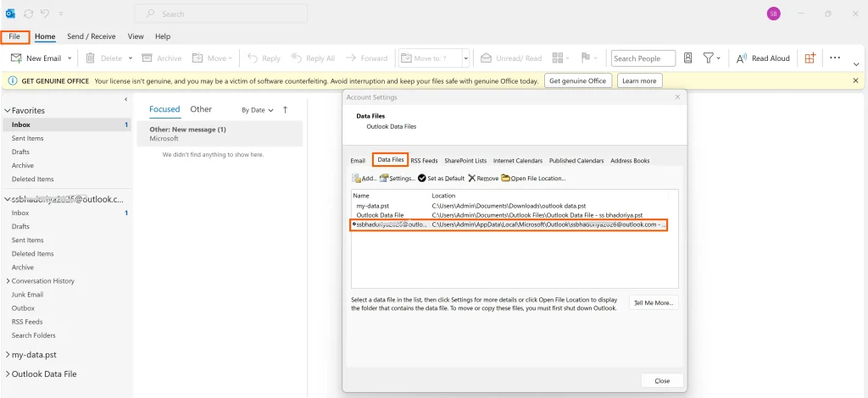Image resolution: width=868 pixels, height=398 pixels.
Task: Click the Move folder icon
Action: pyautogui.click(x=197, y=58)
